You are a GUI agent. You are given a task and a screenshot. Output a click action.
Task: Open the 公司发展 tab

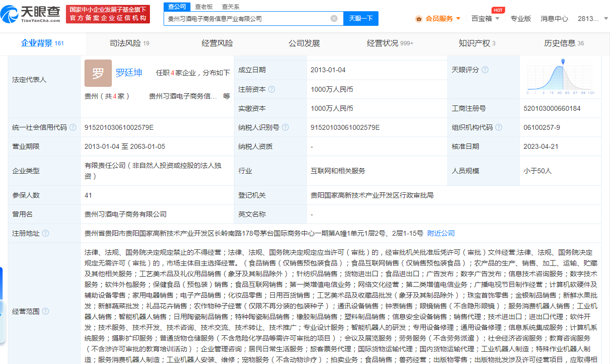click(x=304, y=43)
